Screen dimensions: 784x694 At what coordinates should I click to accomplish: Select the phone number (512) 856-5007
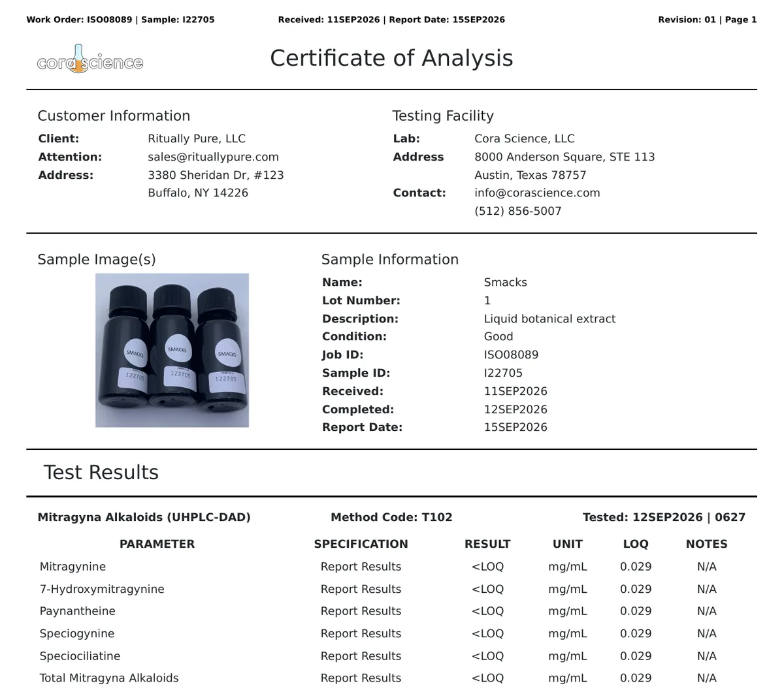click(517, 211)
